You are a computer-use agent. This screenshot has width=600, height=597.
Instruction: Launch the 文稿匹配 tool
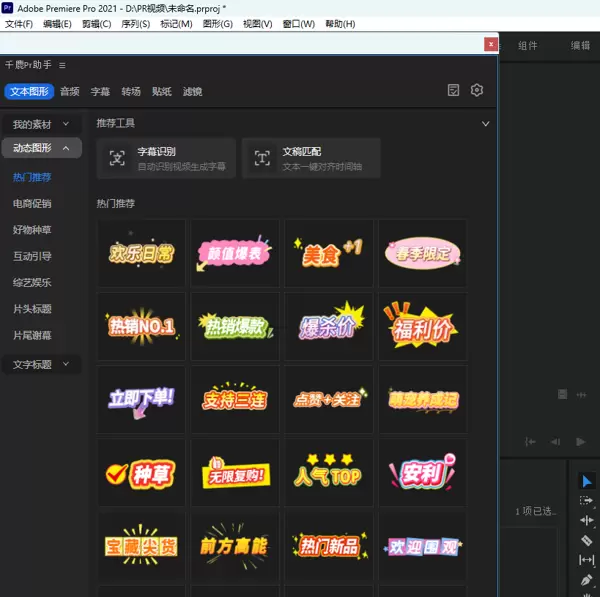pyautogui.click(x=311, y=158)
